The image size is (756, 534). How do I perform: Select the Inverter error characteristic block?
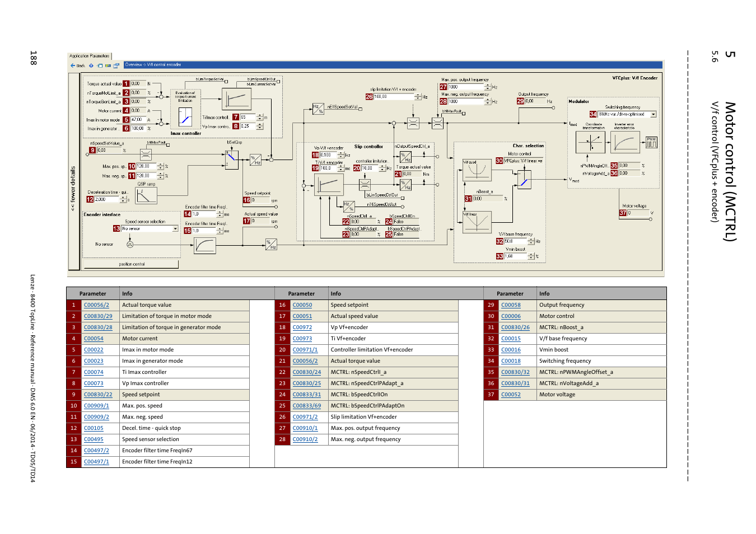[625, 142]
